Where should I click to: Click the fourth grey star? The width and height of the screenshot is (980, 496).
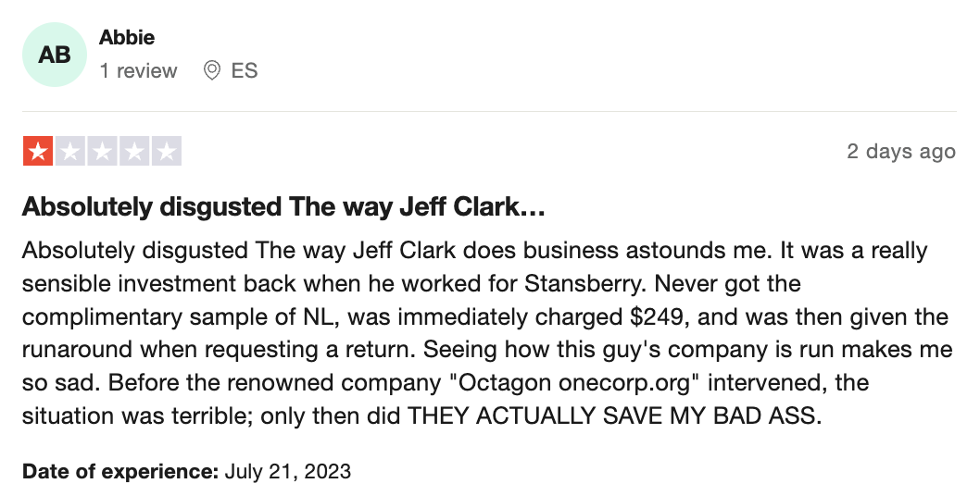[x=134, y=151]
